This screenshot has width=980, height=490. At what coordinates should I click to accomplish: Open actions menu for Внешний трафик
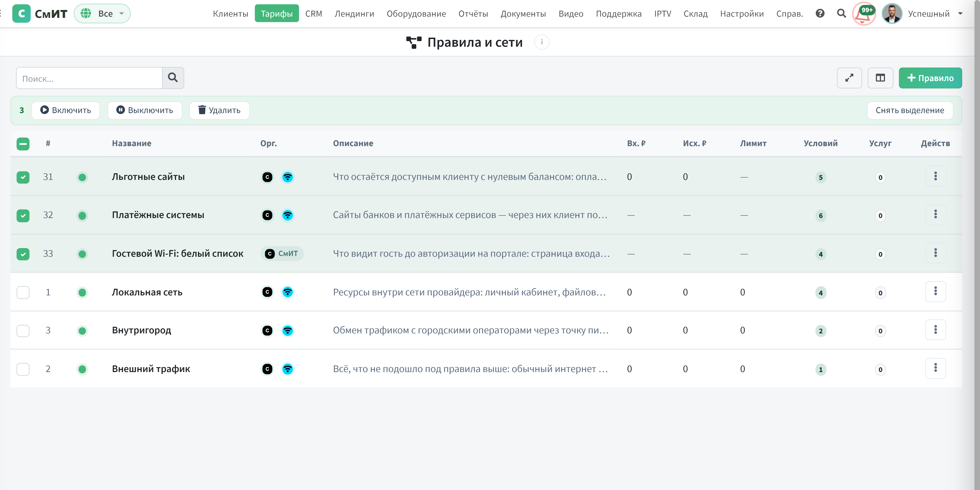[x=936, y=368]
